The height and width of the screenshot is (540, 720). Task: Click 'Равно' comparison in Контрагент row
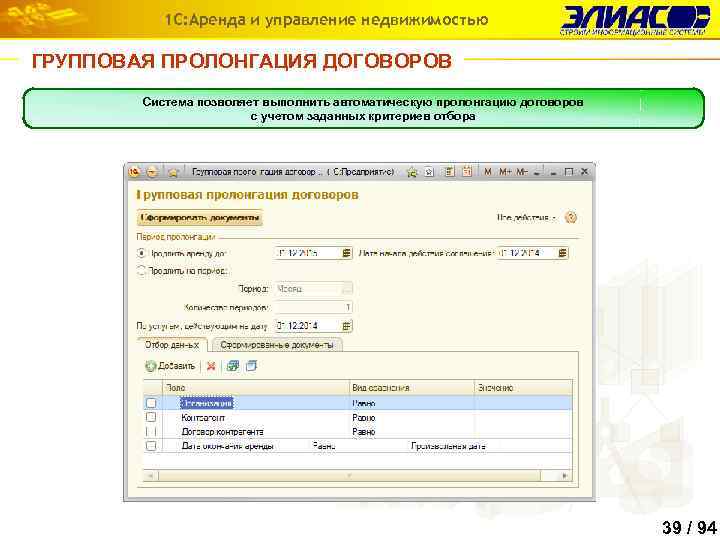point(364,418)
